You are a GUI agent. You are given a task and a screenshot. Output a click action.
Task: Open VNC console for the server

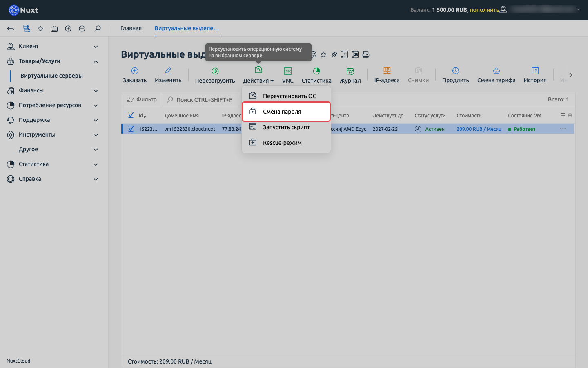point(288,75)
